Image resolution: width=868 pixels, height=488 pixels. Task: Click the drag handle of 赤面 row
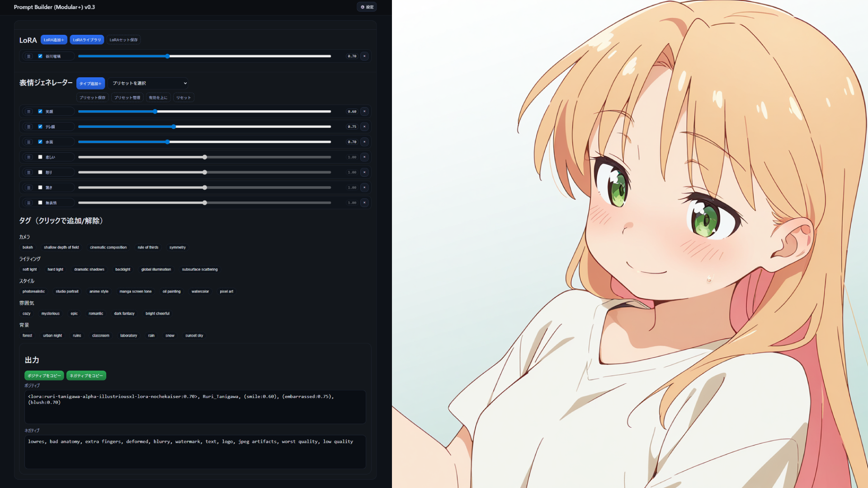(28, 142)
